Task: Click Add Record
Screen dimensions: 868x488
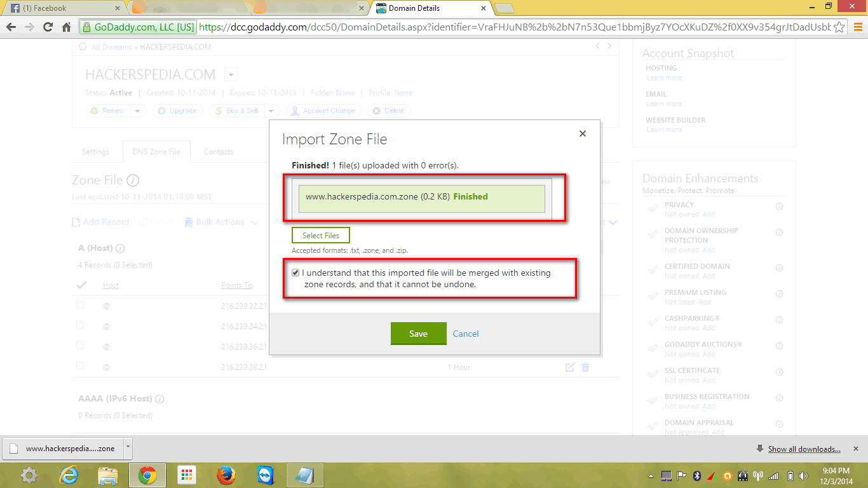Action: click(100, 222)
